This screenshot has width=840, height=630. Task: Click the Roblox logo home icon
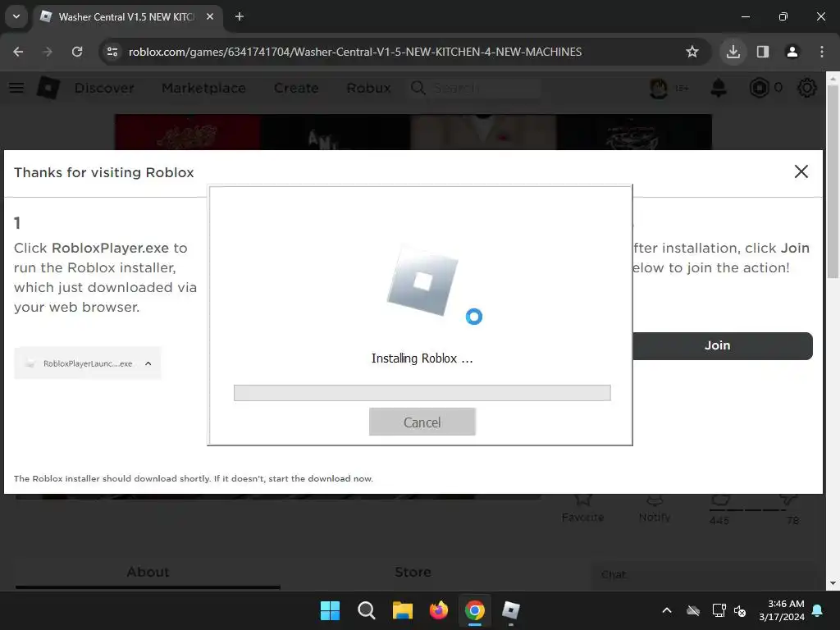pyautogui.click(x=48, y=87)
